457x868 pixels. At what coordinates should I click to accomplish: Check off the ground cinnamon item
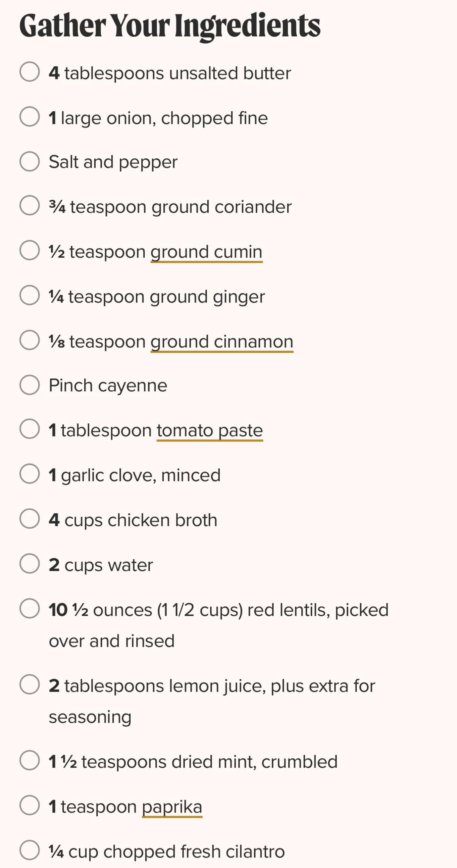(x=30, y=341)
